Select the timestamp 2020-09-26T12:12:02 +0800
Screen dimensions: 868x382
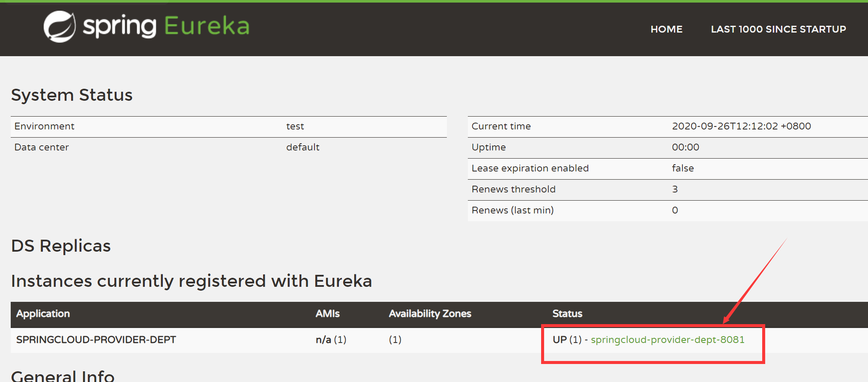pos(742,126)
